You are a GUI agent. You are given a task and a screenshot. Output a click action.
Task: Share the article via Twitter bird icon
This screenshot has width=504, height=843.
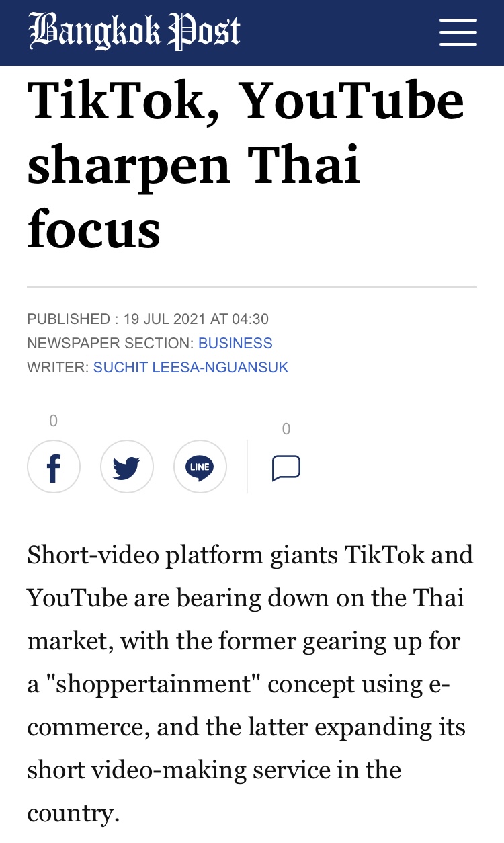[x=127, y=467]
